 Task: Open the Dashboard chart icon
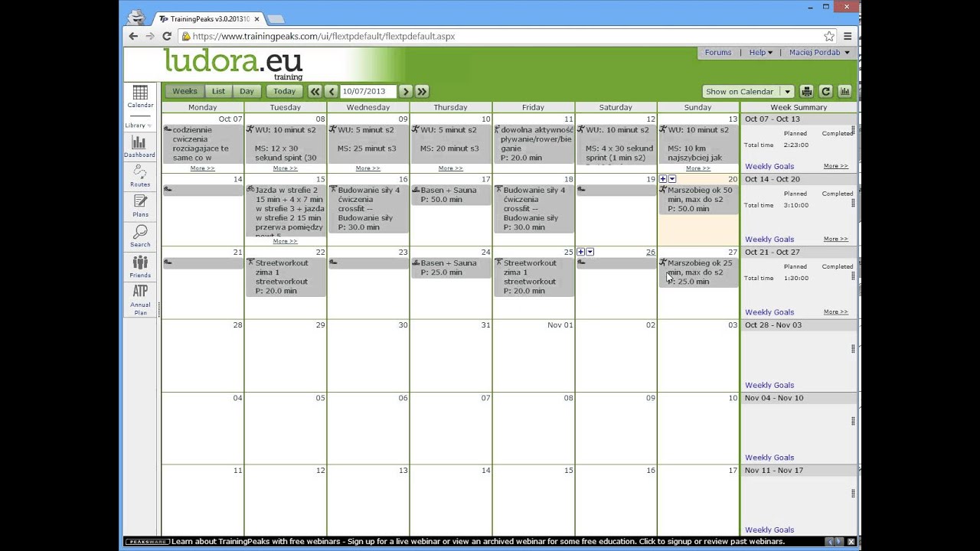pos(140,146)
